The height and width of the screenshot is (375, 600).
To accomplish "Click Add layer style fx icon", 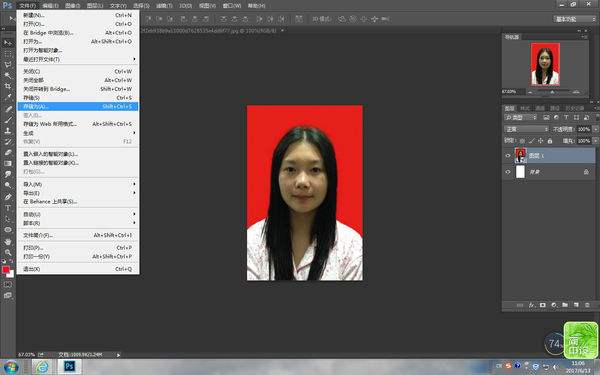I will pos(532,305).
